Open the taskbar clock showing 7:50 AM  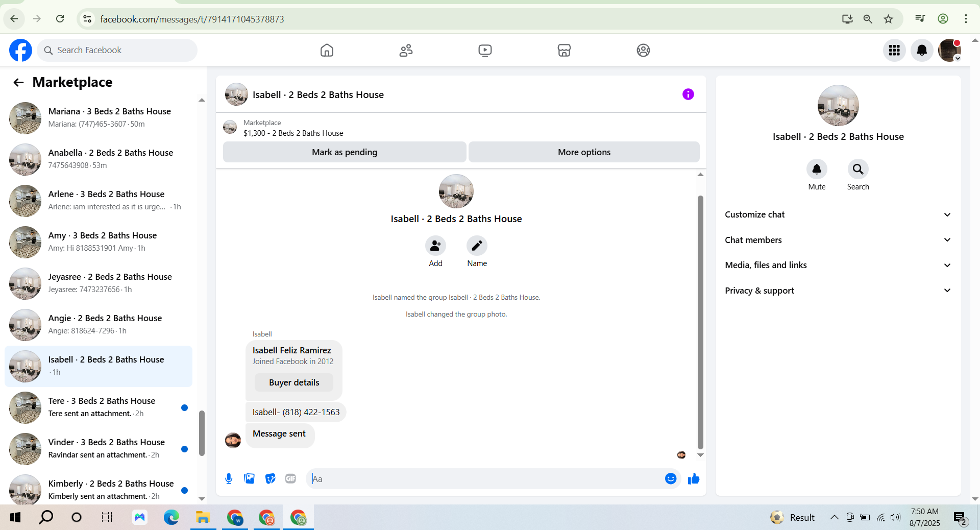tap(924, 517)
